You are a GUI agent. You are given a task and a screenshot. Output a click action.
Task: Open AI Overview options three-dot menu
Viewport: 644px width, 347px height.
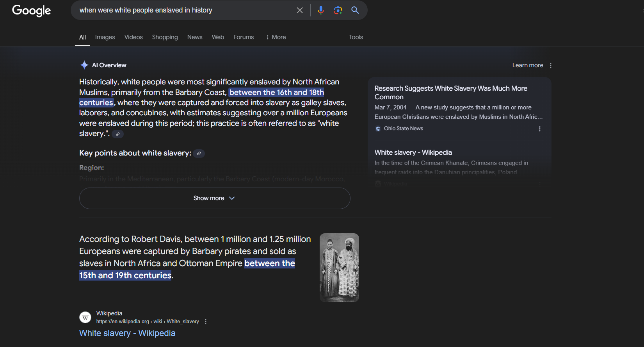coord(550,66)
